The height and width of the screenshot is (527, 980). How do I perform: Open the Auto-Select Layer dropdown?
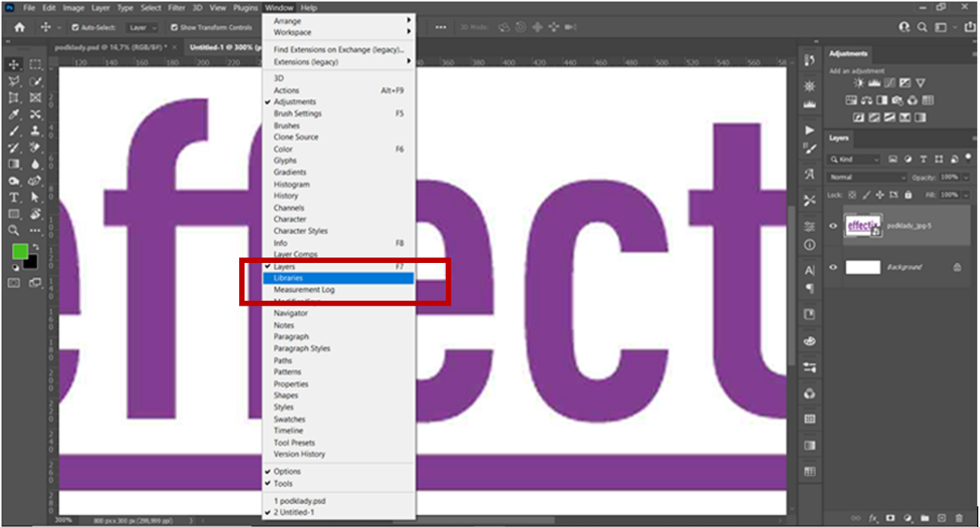[x=142, y=27]
